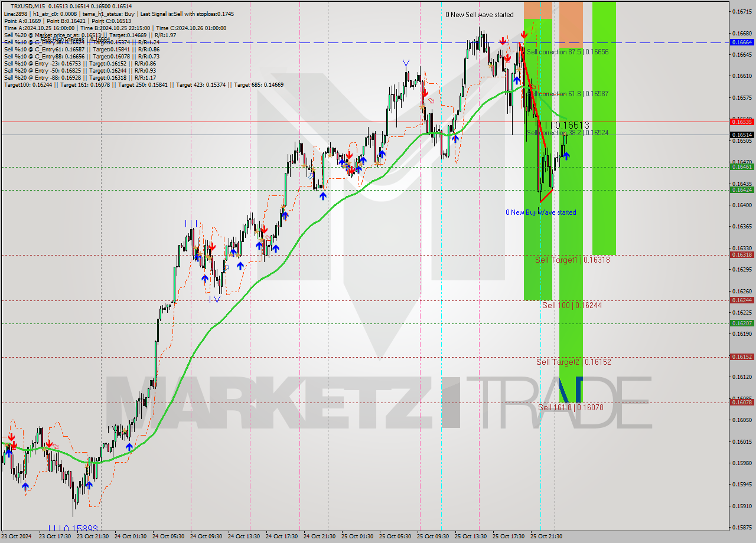
Task: Select the 'Target100: 0.16244' targets line
Action: pos(144,84)
